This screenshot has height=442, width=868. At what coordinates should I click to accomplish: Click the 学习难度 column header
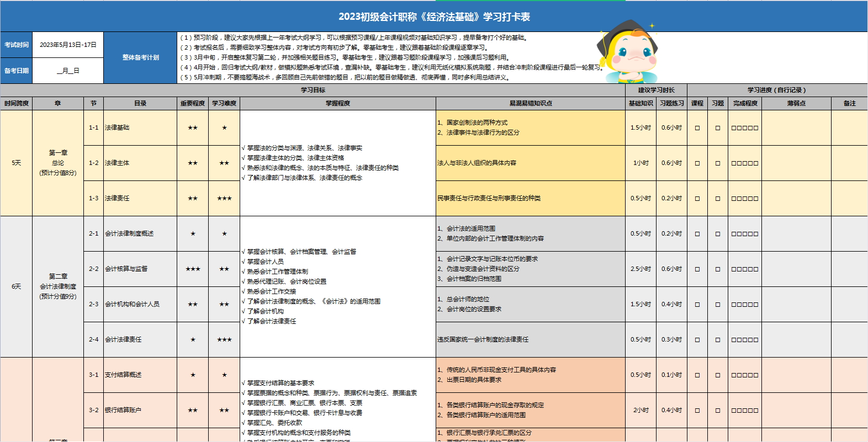224,103
